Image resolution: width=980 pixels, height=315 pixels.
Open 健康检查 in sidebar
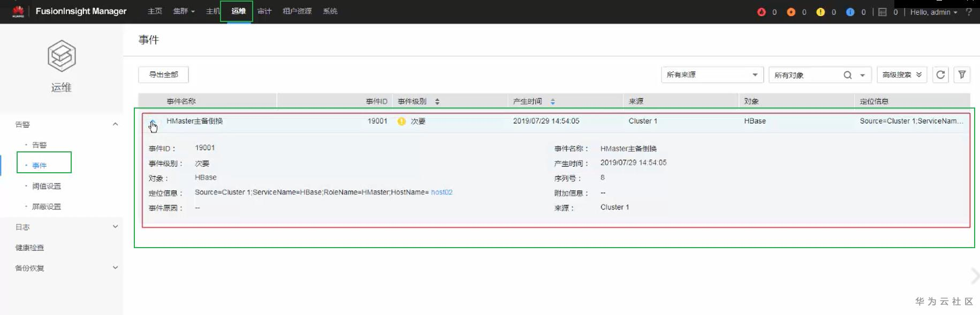pyautogui.click(x=29, y=248)
